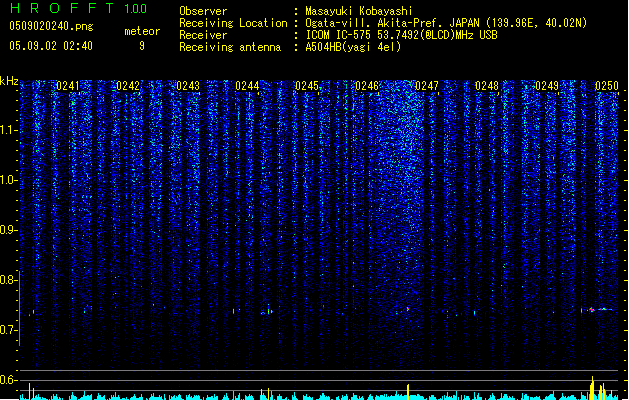Click the 0.8 kHz axis label
This screenshot has width=629, height=400.
[8, 280]
